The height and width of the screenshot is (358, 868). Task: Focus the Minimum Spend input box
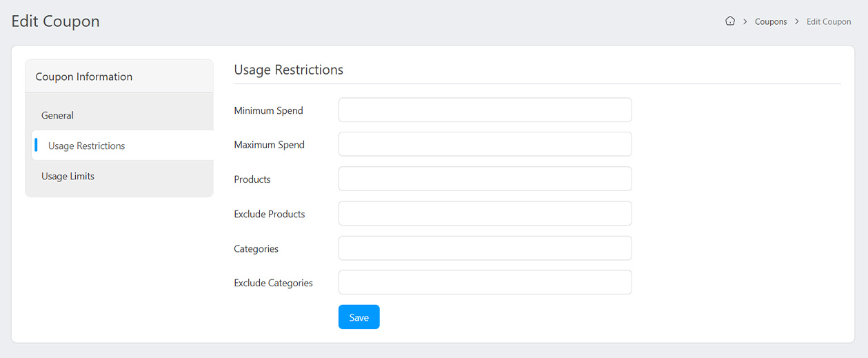[485, 110]
